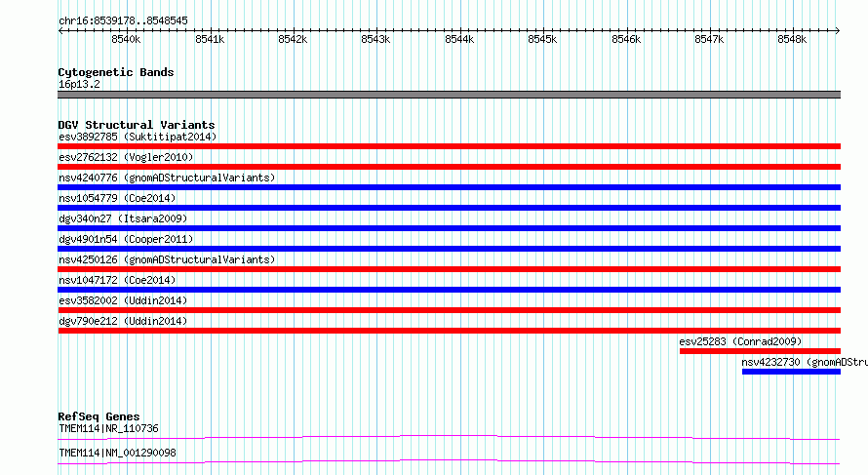Click the Cytogenetic Bands track heading
This screenshot has width=868, height=475.
point(116,72)
